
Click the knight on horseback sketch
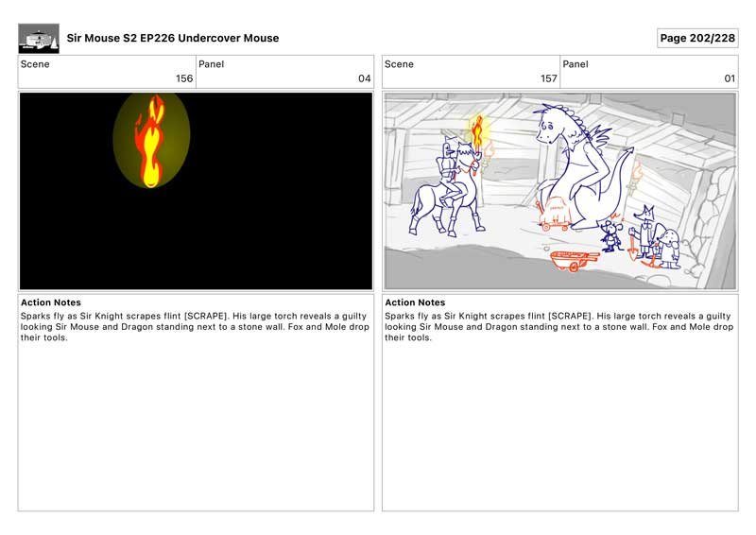(x=447, y=187)
